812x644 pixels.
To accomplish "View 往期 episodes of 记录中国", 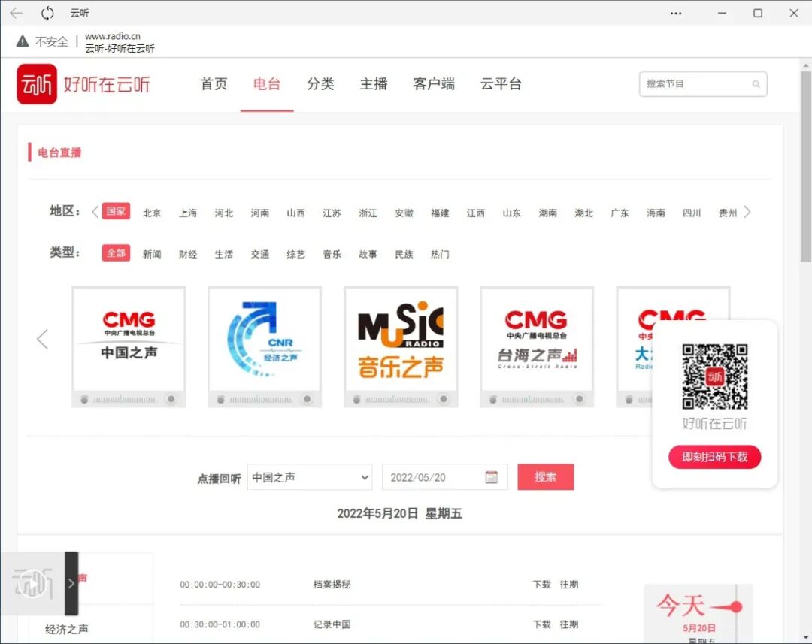I will pyautogui.click(x=568, y=624).
